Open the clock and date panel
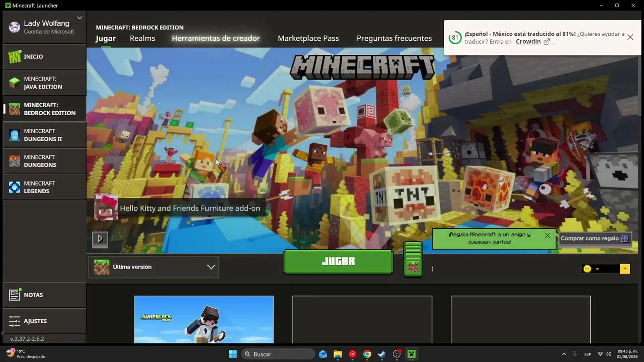 (x=627, y=354)
